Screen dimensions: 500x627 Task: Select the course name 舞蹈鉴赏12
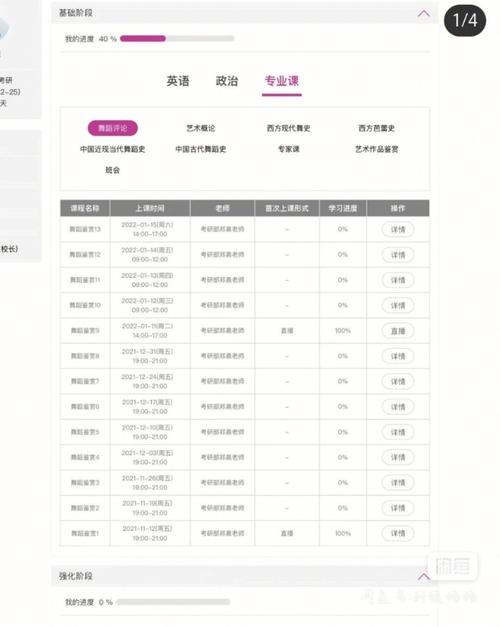tap(85, 254)
